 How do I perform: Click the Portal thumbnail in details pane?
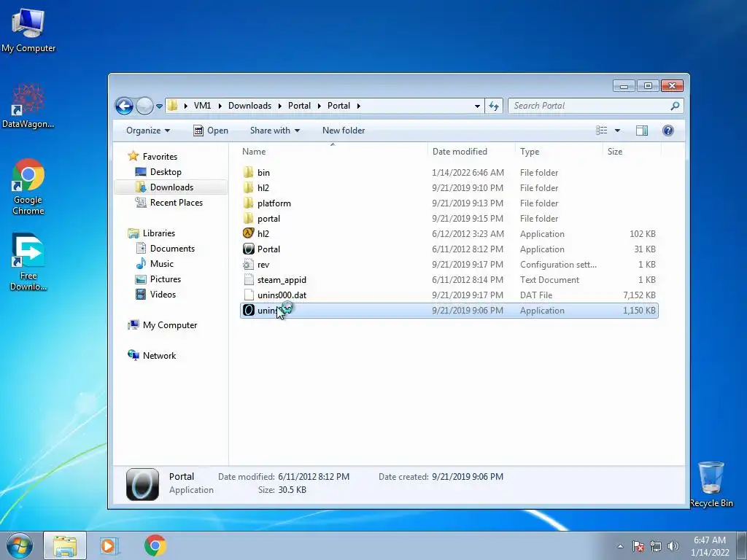(142, 484)
